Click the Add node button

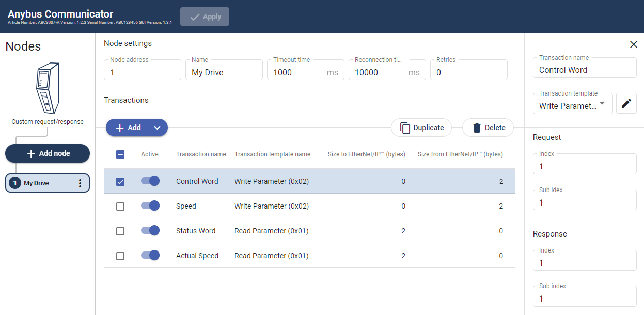(x=47, y=153)
